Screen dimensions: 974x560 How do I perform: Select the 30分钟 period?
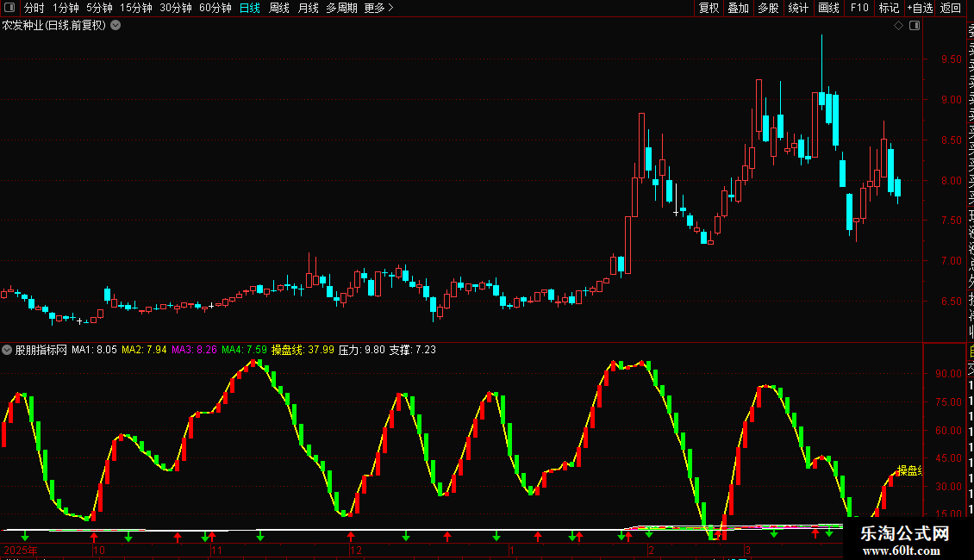coord(176,8)
